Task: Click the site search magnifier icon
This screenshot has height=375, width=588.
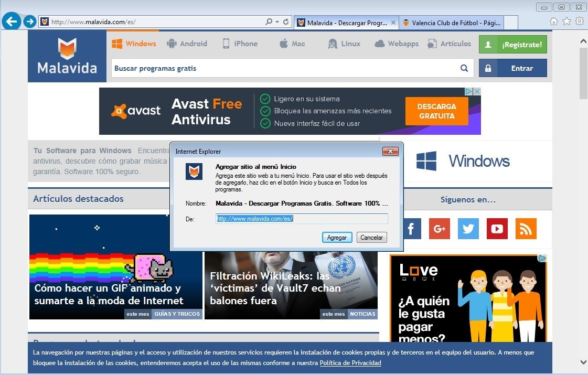Action: [x=464, y=68]
